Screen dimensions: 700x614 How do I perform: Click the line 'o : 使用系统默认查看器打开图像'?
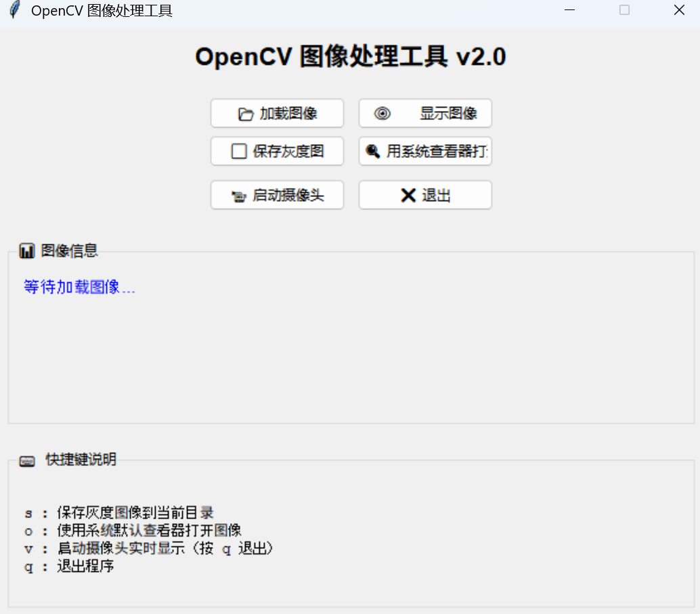(133, 531)
